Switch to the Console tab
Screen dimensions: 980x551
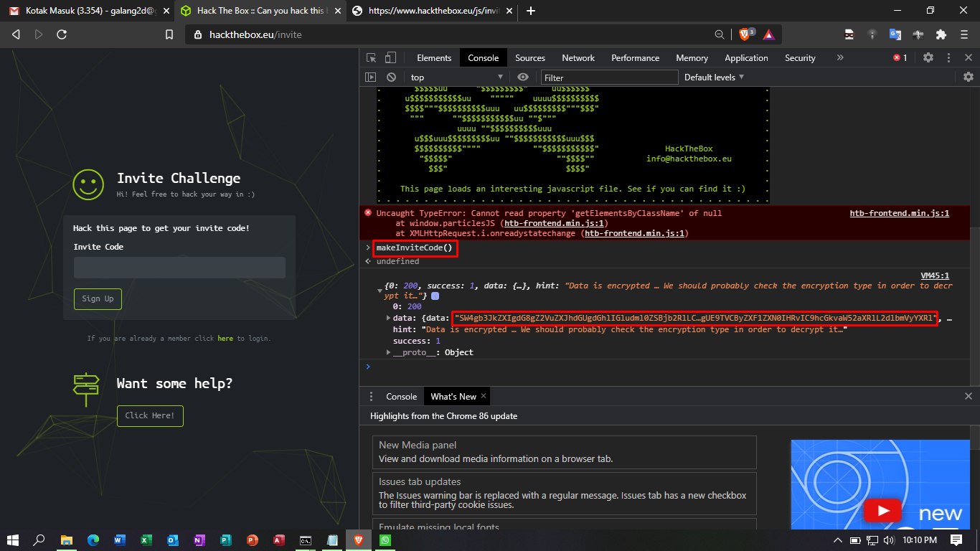point(484,58)
